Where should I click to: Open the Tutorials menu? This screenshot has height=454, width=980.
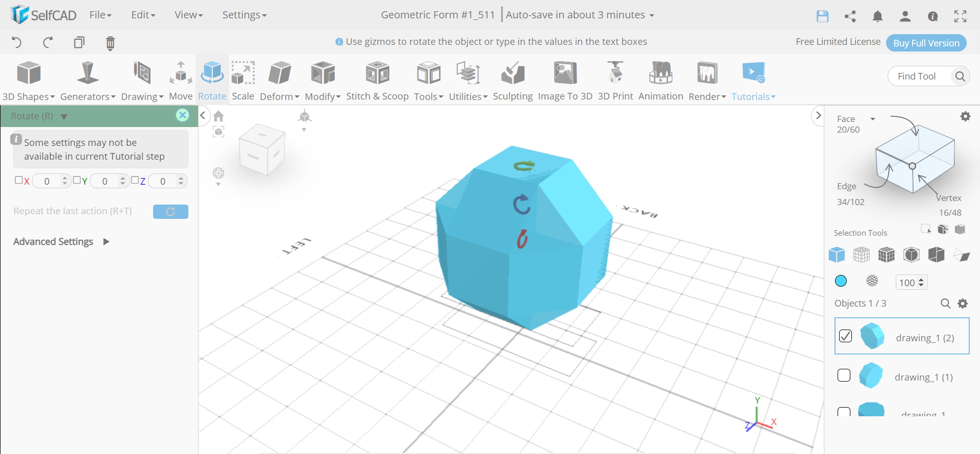click(753, 81)
